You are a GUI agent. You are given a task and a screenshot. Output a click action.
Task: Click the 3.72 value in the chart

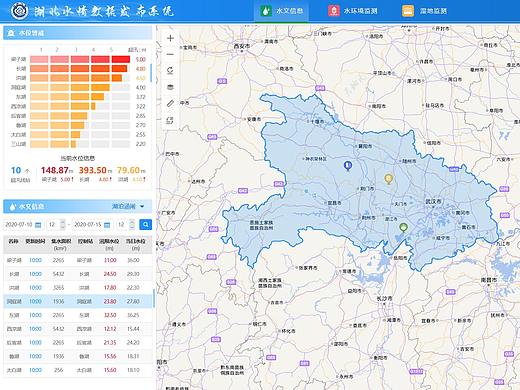141,97
